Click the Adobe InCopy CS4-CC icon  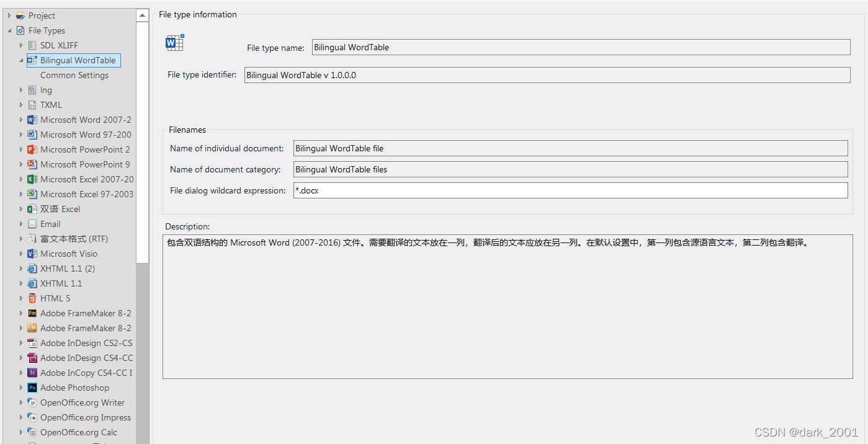(x=32, y=373)
